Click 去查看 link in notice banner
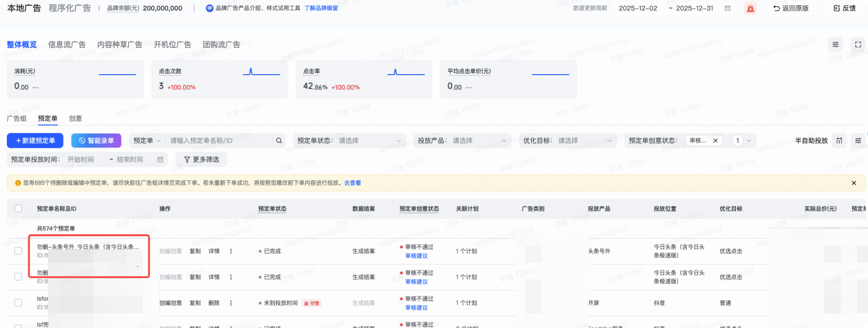 click(x=353, y=183)
